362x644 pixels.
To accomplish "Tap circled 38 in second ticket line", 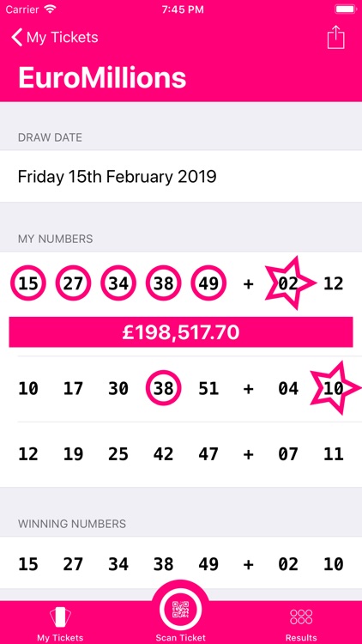I will click(x=163, y=388).
